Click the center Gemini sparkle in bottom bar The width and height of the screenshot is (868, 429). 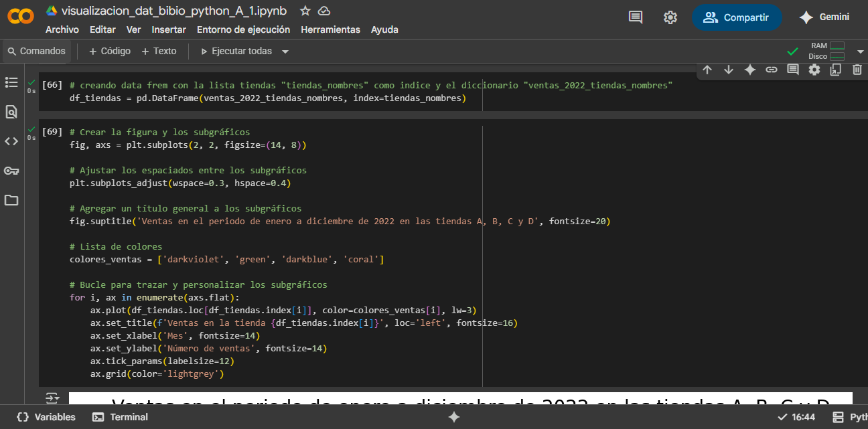[454, 417]
